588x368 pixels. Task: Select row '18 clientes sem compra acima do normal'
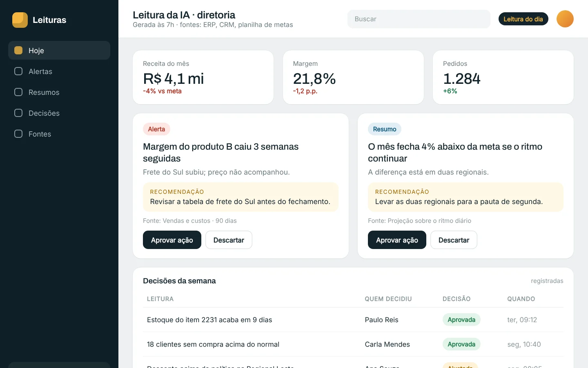353,344
